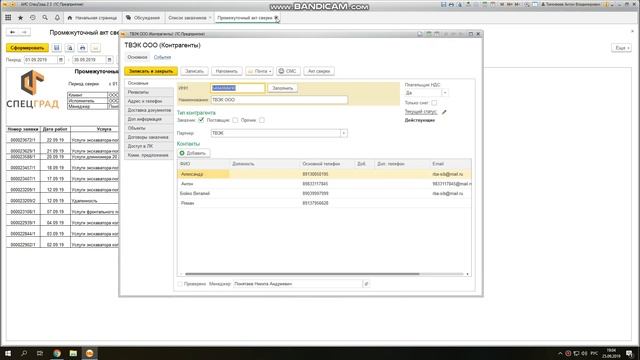Expand the Партнер dropdown arrow
The width and height of the screenshot is (640, 360).
(x=344, y=133)
